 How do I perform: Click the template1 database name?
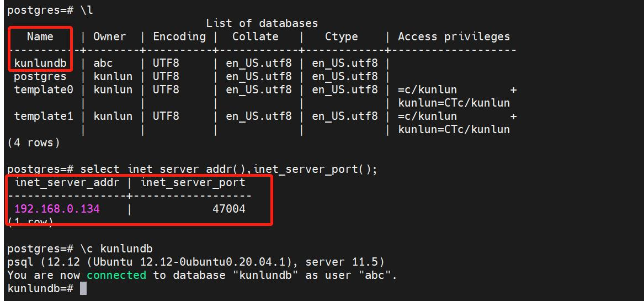pyautogui.click(x=44, y=116)
